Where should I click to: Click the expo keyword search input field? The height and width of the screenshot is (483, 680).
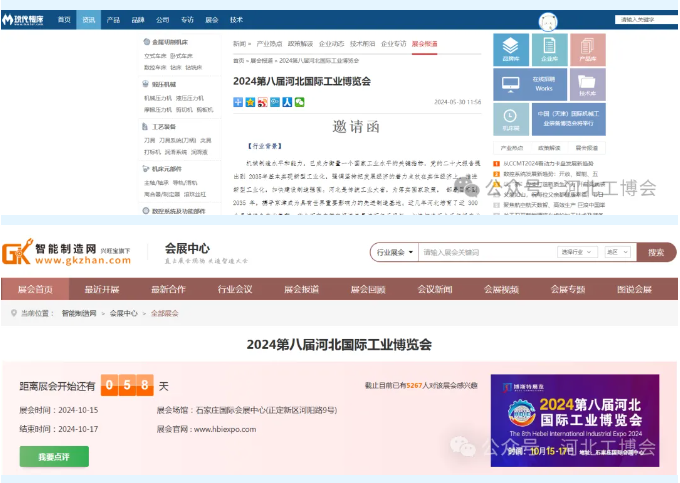[487, 252]
